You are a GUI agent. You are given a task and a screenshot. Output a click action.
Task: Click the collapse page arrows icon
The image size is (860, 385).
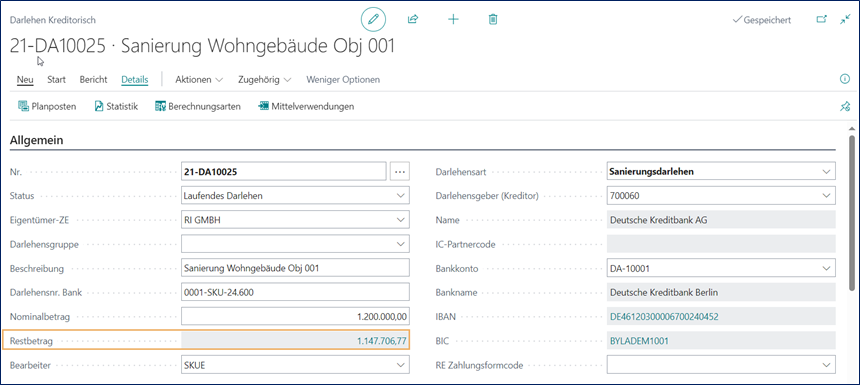(x=845, y=20)
